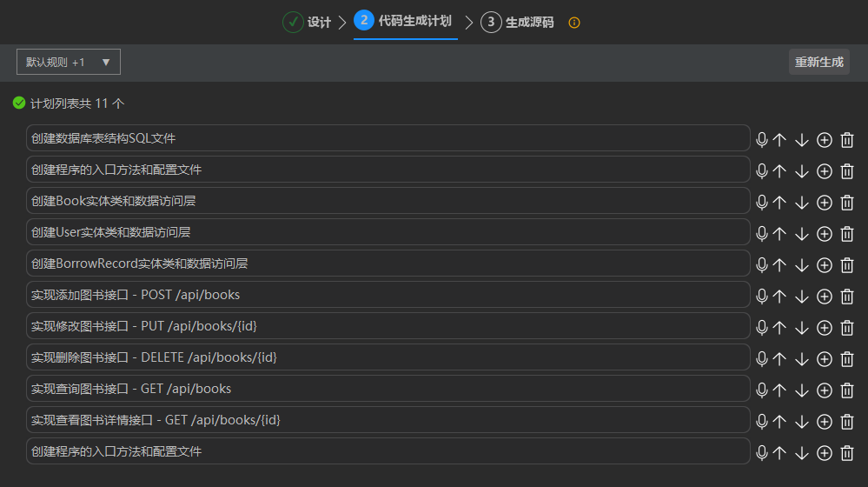Add a plan after PUT /api/books/{id} row
The width and height of the screenshot is (868, 487).
[825, 327]
